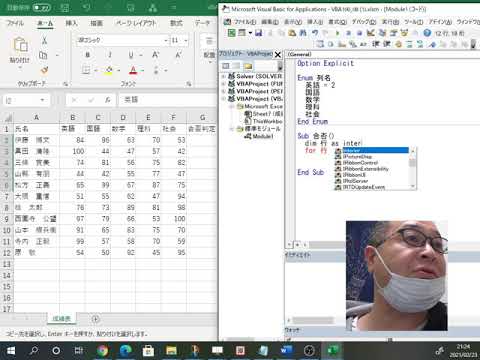Toggle Italic formatting in Excel
The image size is (480, 360).
tap(110, 55)
